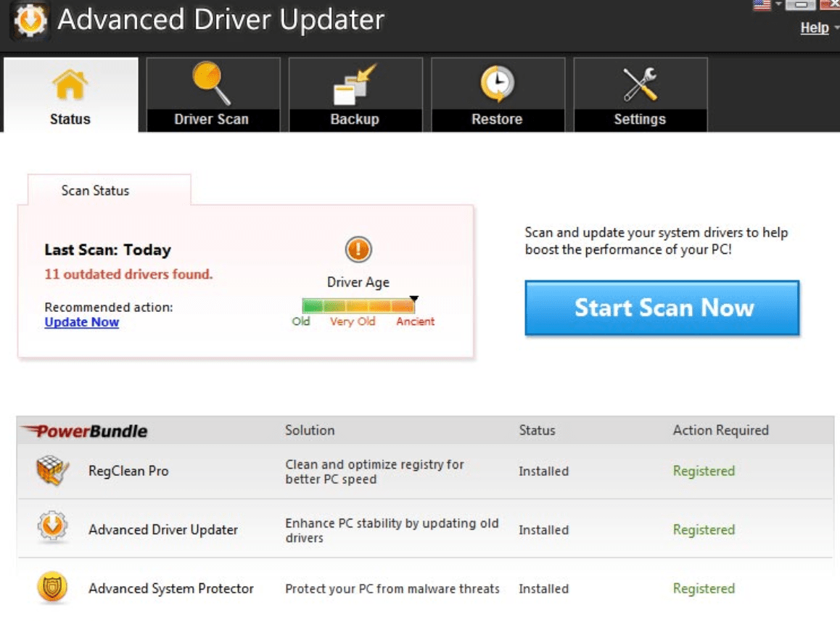840x621 pixels.
Task: Click the Restore clock icon
Action: 497,84
